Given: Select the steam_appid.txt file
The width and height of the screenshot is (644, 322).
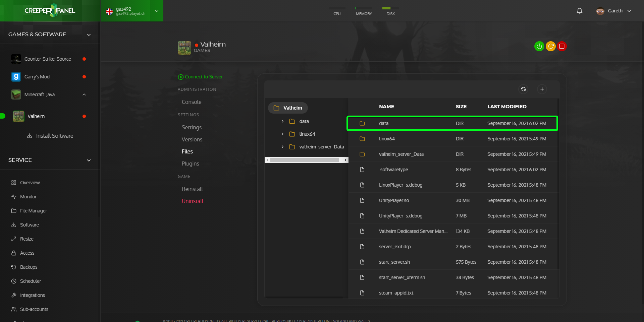Looking at the screenshot, I should click(x=453, y=292).
